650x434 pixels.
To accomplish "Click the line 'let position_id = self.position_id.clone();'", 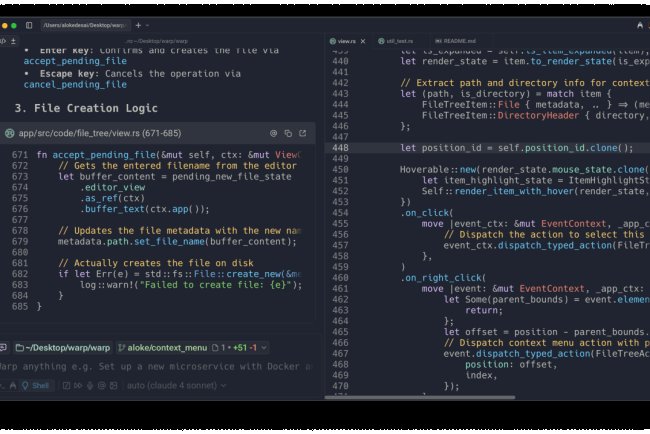I will click(517, 148).
